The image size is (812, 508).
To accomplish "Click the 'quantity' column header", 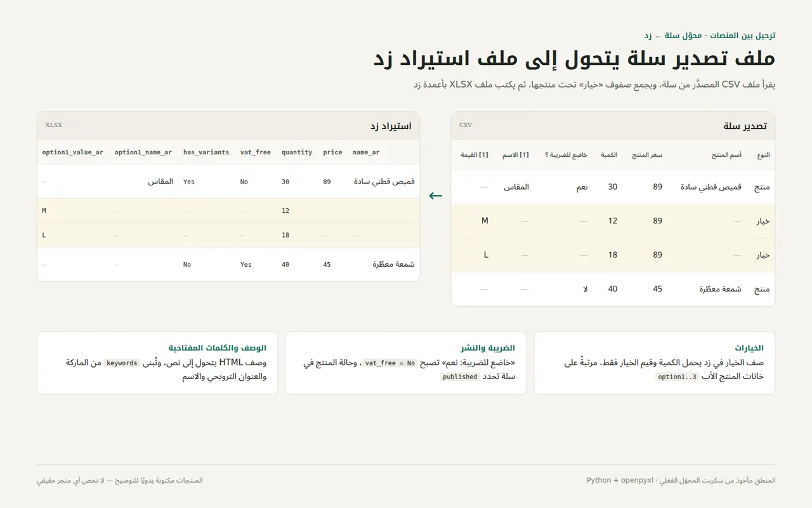I will coord(297,152).
